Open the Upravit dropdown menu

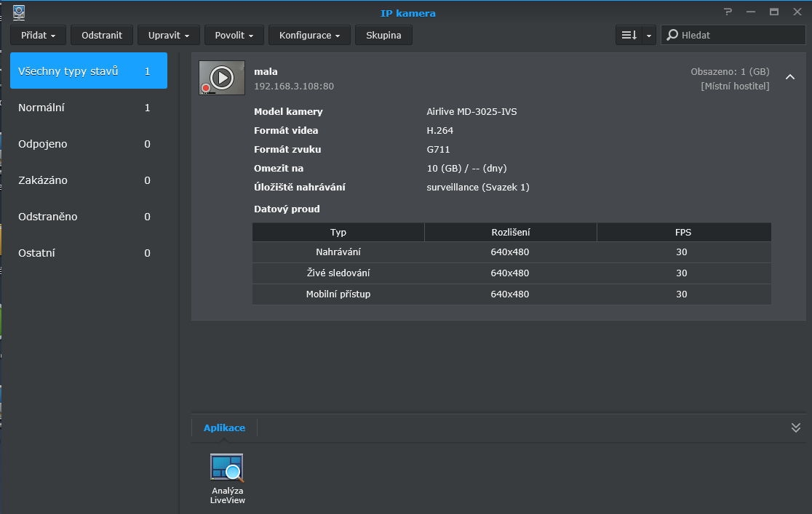click(x=169, y=35)
